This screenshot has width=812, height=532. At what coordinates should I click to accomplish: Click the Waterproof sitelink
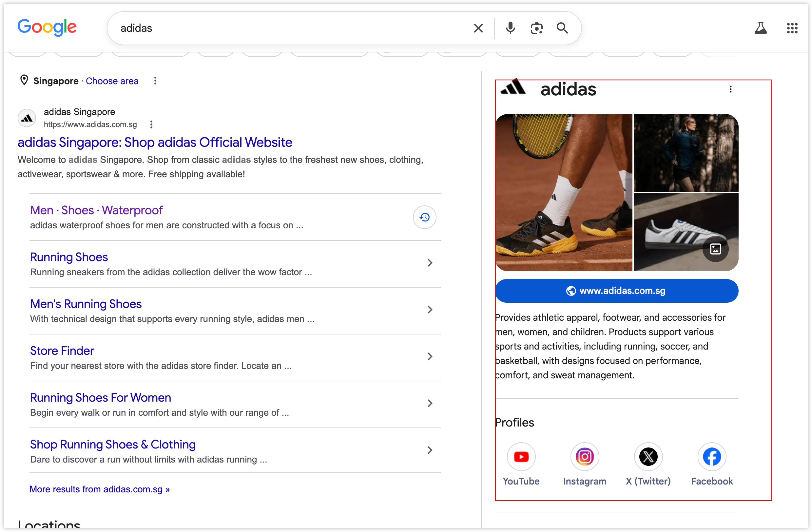coord(132,210)
